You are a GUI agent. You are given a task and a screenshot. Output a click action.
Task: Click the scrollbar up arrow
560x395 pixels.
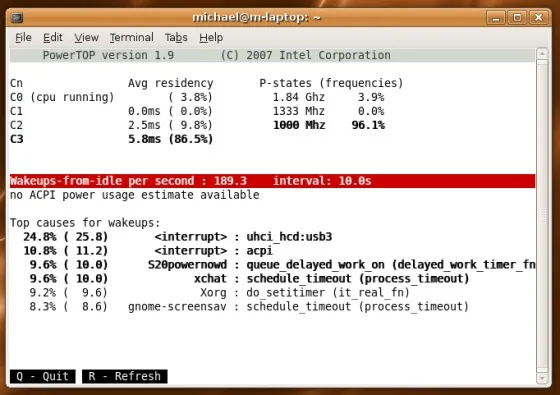click(542, 54)
